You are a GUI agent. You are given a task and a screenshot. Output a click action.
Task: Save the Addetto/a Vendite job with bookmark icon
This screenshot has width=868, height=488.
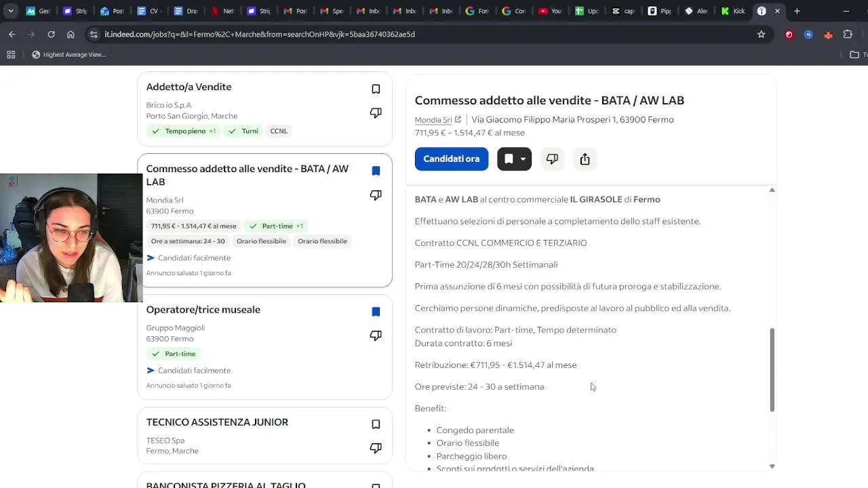(376, 89)
